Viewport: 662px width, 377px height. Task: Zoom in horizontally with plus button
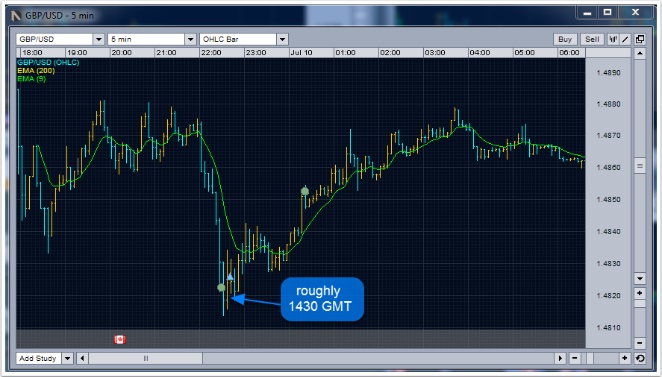pyautogui.click(x=625, y=358)
